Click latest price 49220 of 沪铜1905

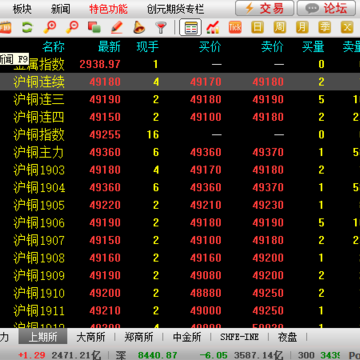tap(105, 205)
